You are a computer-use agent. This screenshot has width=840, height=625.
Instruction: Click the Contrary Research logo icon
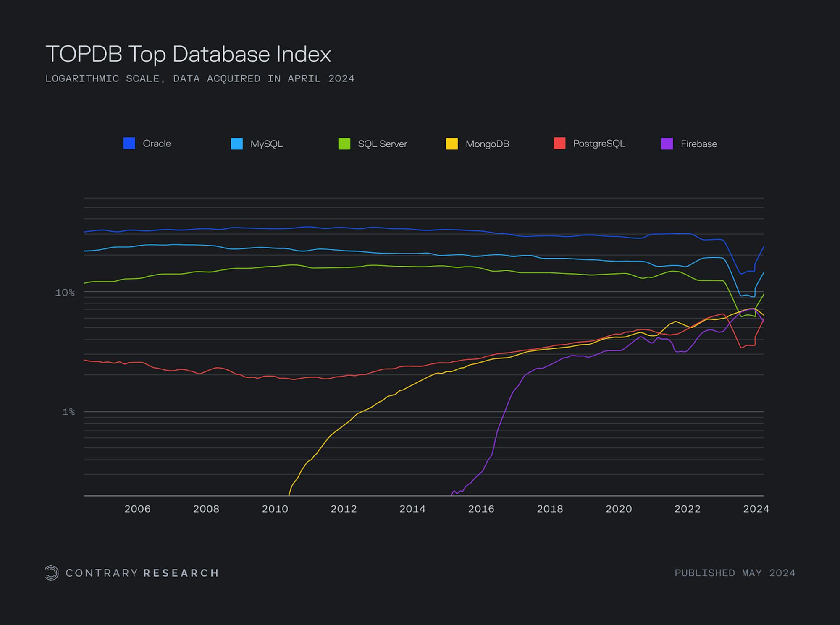pyautogui.click(x=52, y=573)
